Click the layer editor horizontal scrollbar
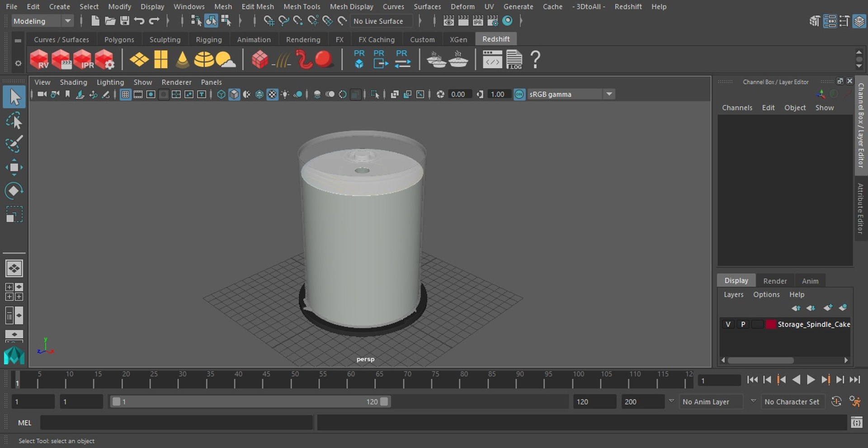Viewport: 868px width, 448px height. 760,360
